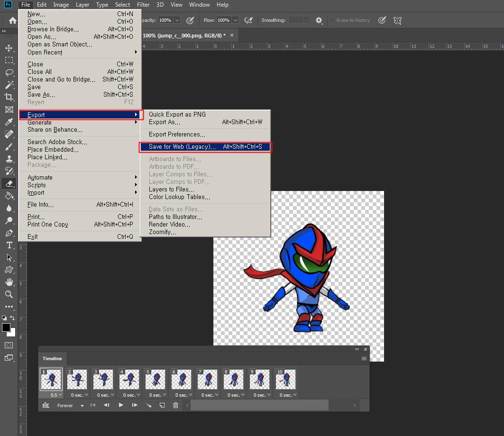Reset default foreground and background colors
Image resolution: width=504 pixels, height=436 pixels.
point(4,318)
